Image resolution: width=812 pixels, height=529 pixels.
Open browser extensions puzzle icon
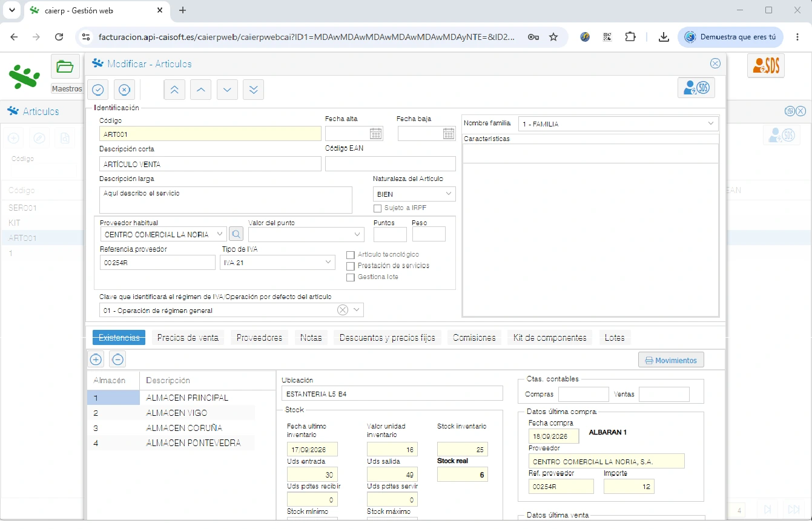click(630, 37)
